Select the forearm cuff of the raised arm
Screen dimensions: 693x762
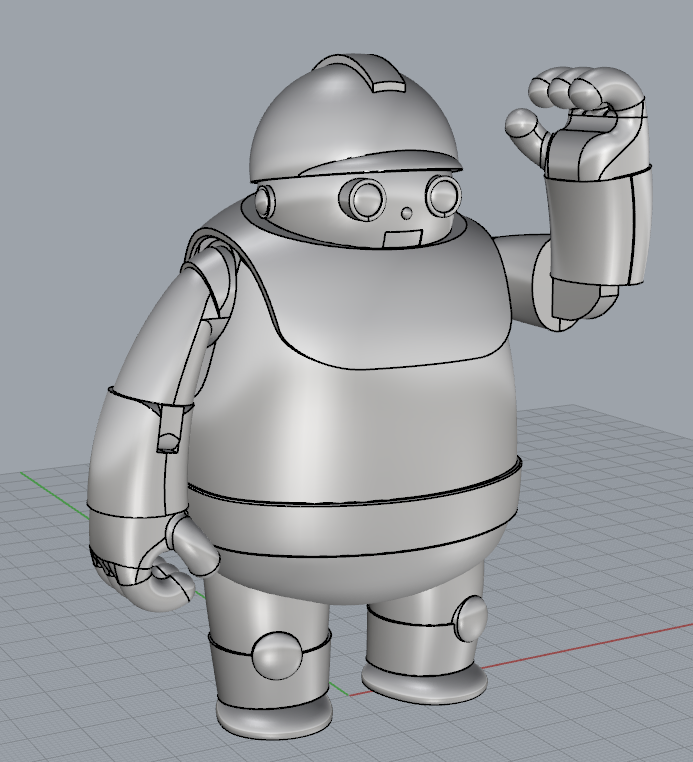[599, 226]
